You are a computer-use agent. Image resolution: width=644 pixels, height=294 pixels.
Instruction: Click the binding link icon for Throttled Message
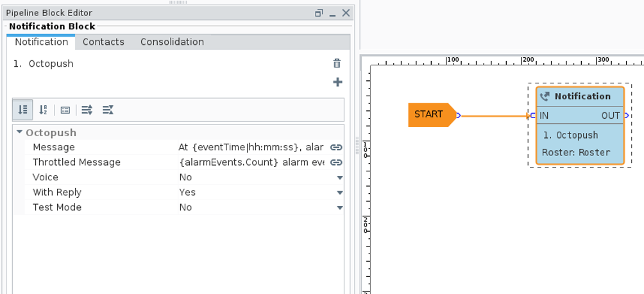pos(336,162)
